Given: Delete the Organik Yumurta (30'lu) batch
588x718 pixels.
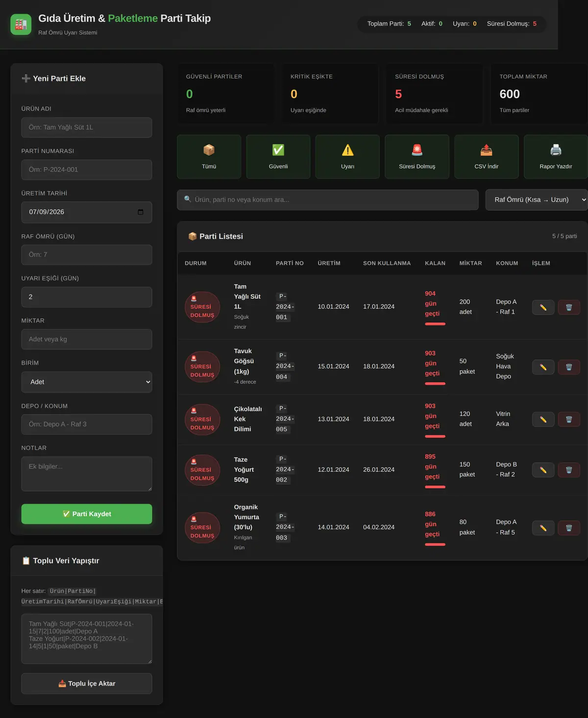Looking at the screenshot, I should [569, 528].
